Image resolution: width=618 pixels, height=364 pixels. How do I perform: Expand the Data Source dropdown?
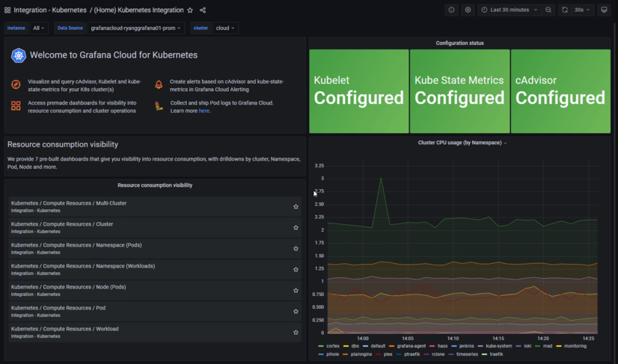click(135, 28)
